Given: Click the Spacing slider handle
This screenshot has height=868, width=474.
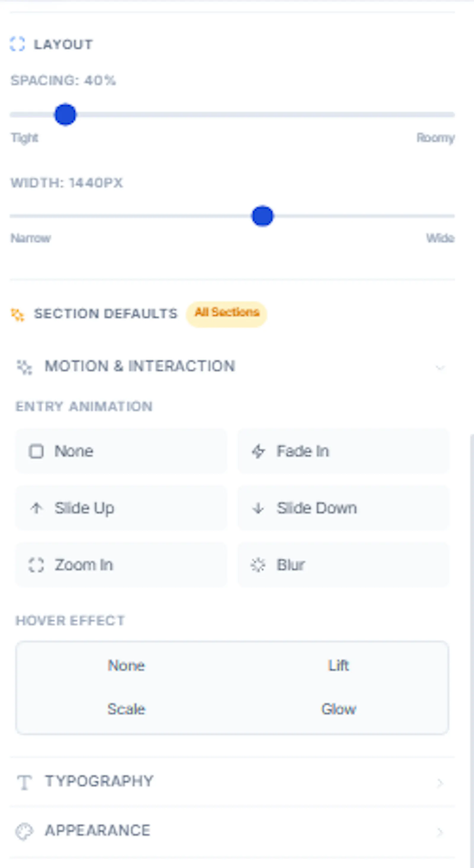Looking at the screenshot, I should pyautogui.click(x=65, y=115).
